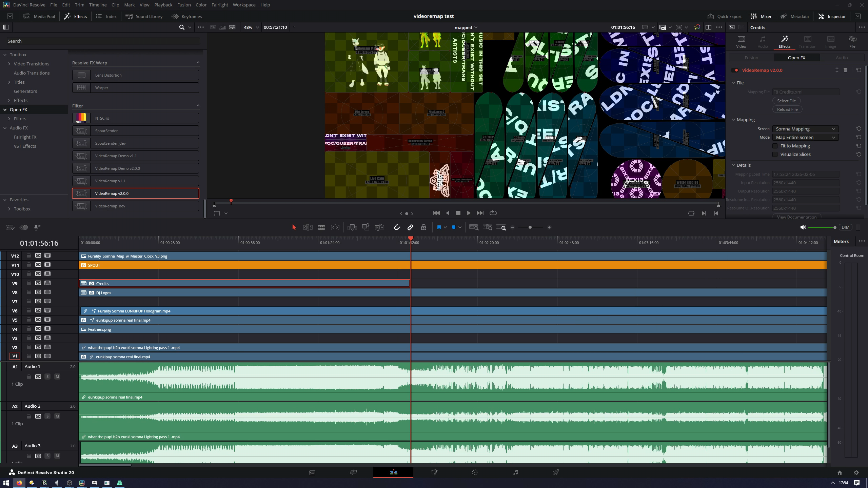This screenshot has height=488, width=868.
Task: Toggle linked selection chain icon
Action: [410, 227]
